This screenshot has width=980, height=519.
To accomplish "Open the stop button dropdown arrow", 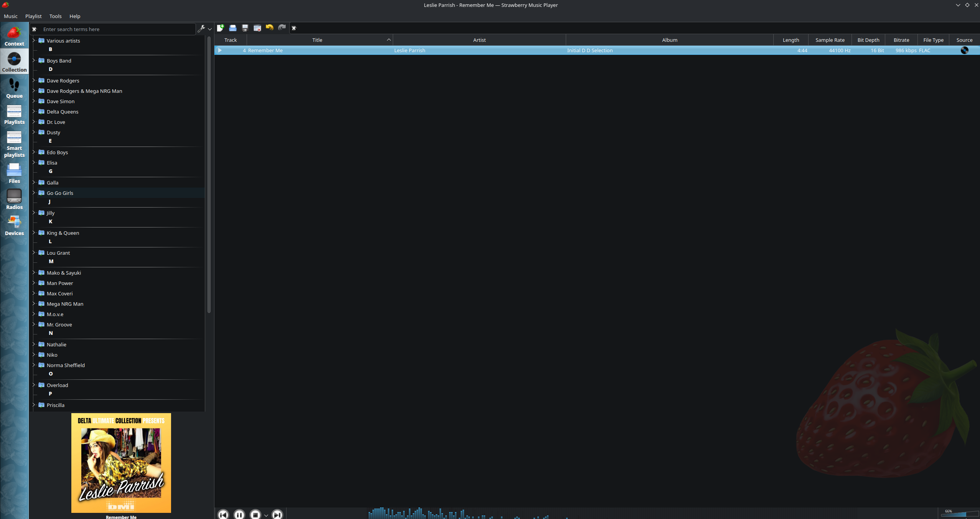I will point(266,515).
